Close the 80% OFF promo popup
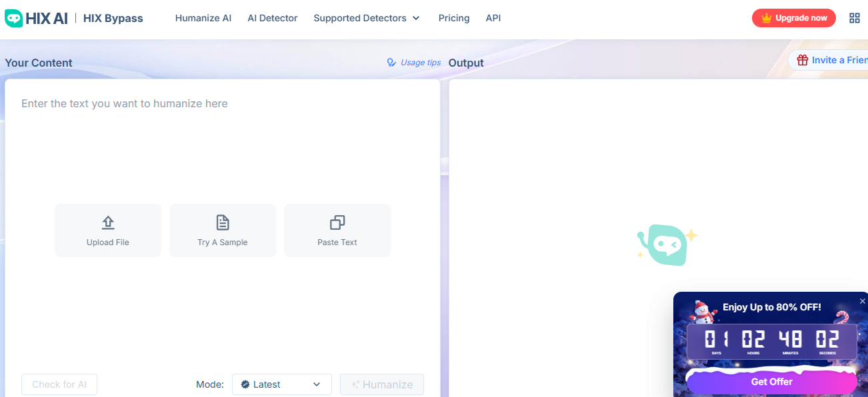 click(862, 301)
